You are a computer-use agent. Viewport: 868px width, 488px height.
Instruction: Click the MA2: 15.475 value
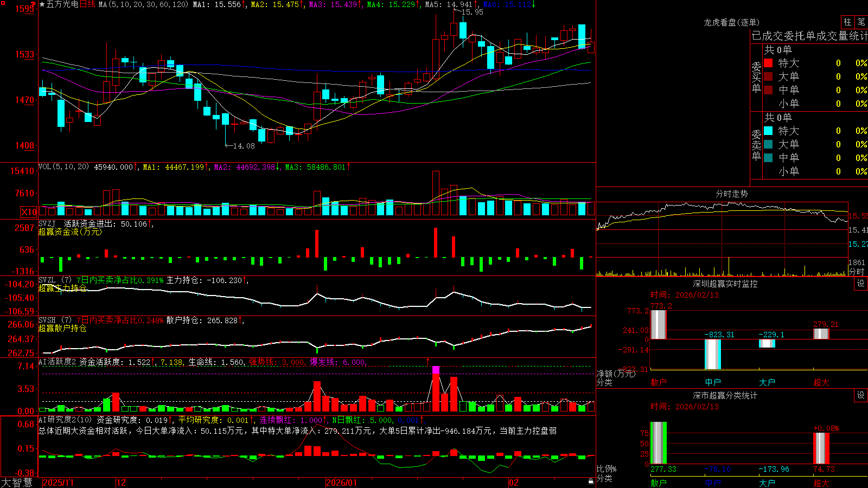275,4
